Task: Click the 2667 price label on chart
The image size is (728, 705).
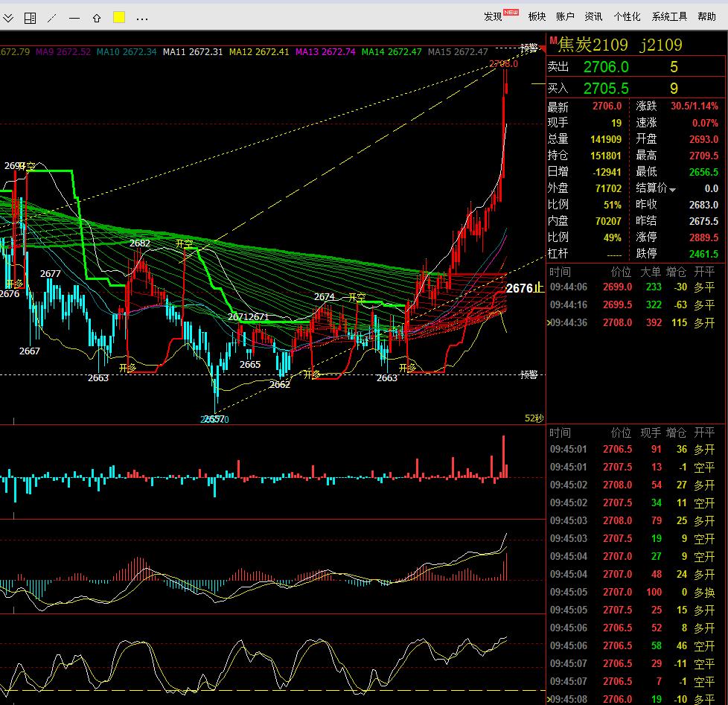Action: [x=29, y=351]
